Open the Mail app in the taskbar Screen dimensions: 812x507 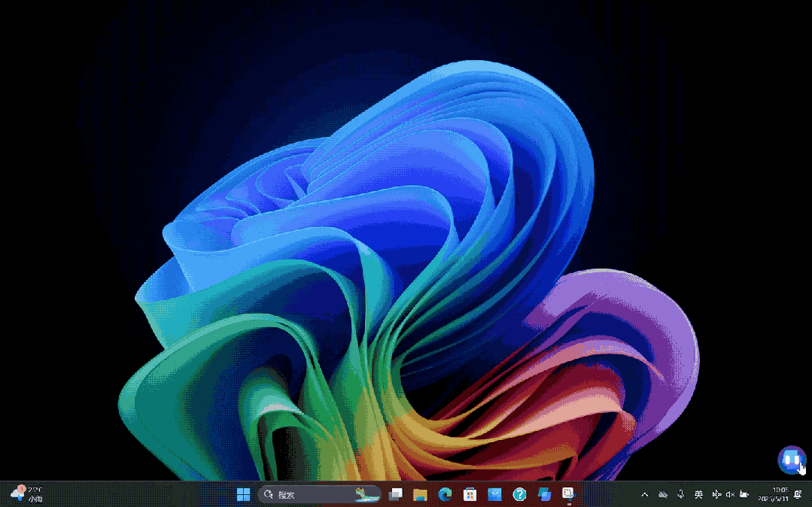tap(494, 494)
